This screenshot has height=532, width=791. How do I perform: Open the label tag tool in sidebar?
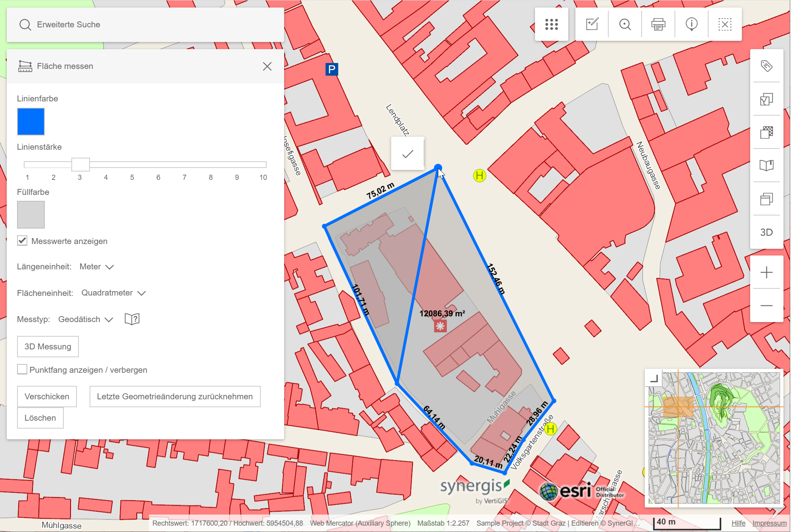click(x=766, y=67)
